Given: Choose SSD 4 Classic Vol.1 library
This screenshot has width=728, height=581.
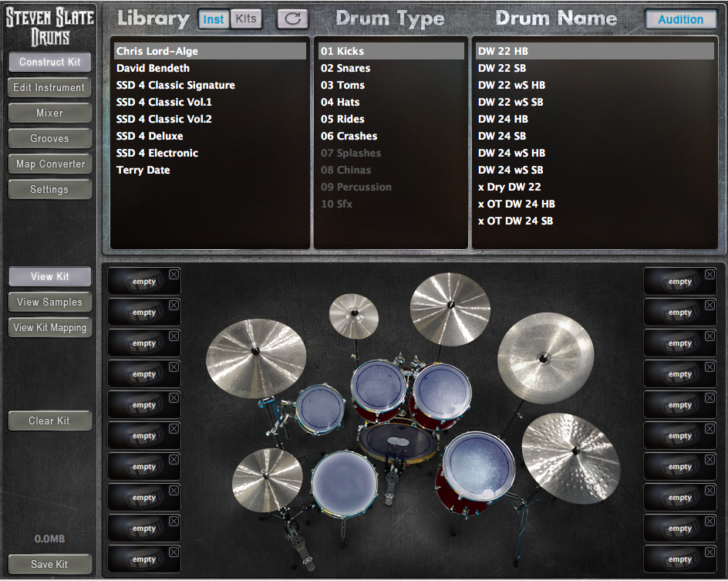Looking at the screenshot, I should click(210, 102).
